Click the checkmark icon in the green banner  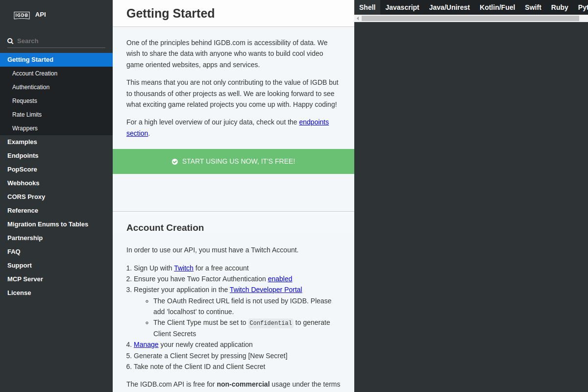tap(175, 161)
